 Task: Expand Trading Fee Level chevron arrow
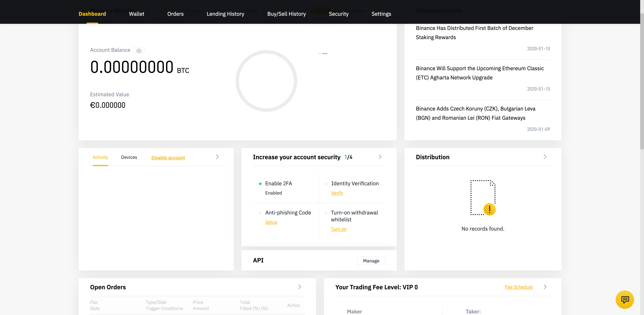pyautogui.click(x=545, y=287)
